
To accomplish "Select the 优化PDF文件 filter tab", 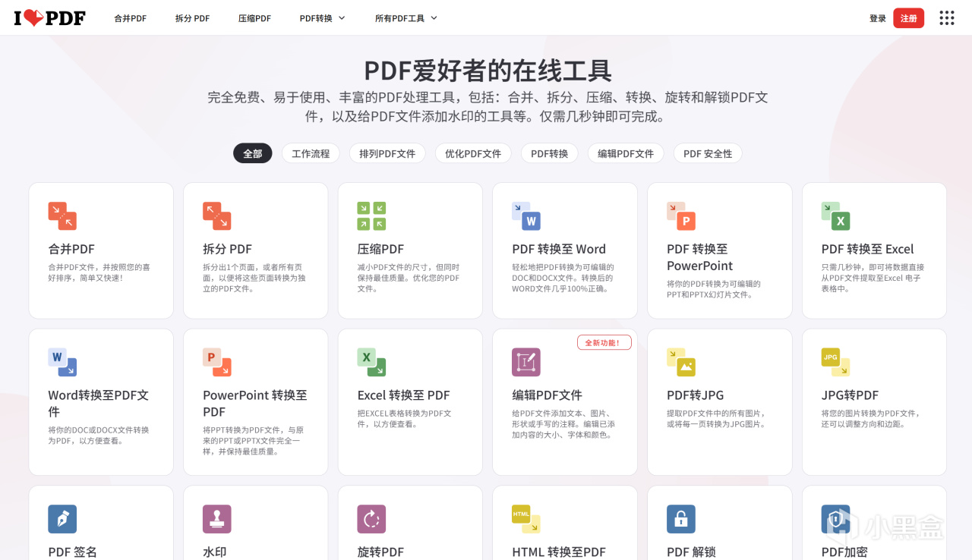I will pos(473,153).
